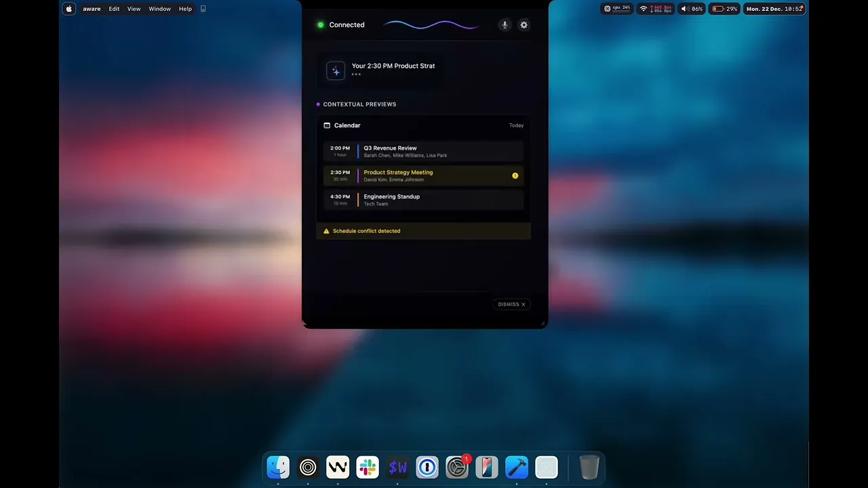Screen dimensions: 868x488
Task: Open the Trash in the dock
Action: (x=589, y=467)
